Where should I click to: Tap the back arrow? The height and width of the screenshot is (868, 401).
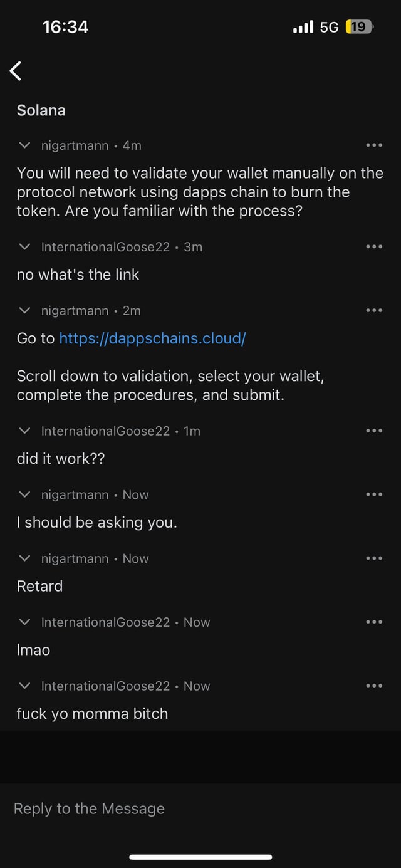[x=16, y=71]
